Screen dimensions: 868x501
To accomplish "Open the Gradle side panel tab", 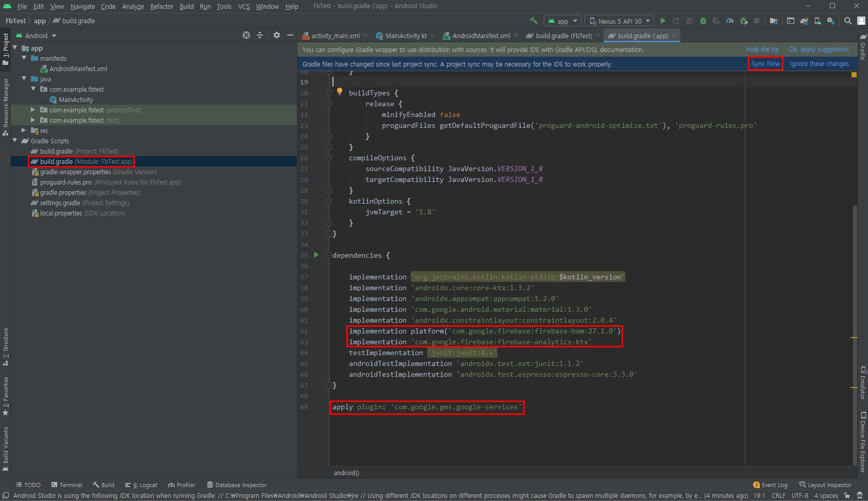I will click(x=863, y=47).
